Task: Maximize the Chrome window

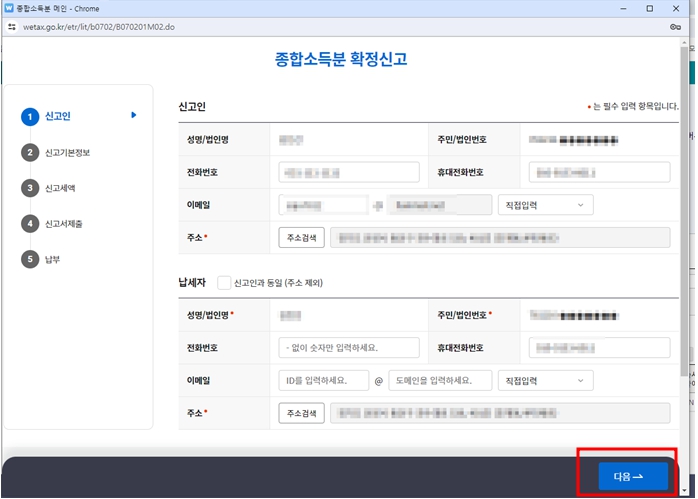Action: click(649, 8)
